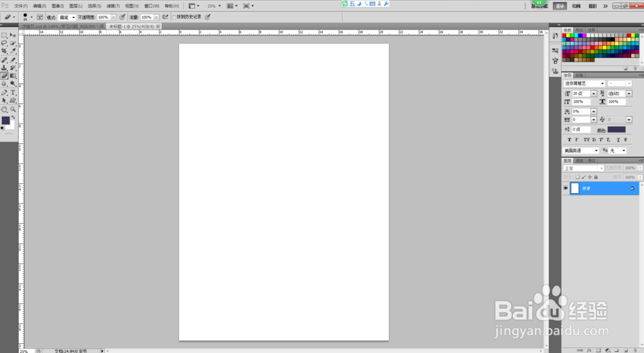The width and height of the screenshot is (644, 353).
Task: Select the Healing Brush tool
Action: coord(4,60)
